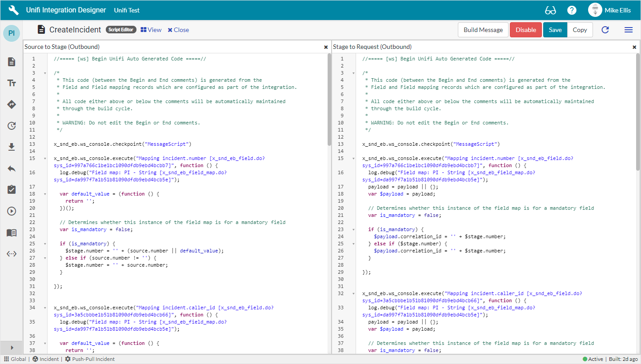Click the reply arrow sidebar icon
The width and height of the screenshot is (641, 364).
pos(12,168)
